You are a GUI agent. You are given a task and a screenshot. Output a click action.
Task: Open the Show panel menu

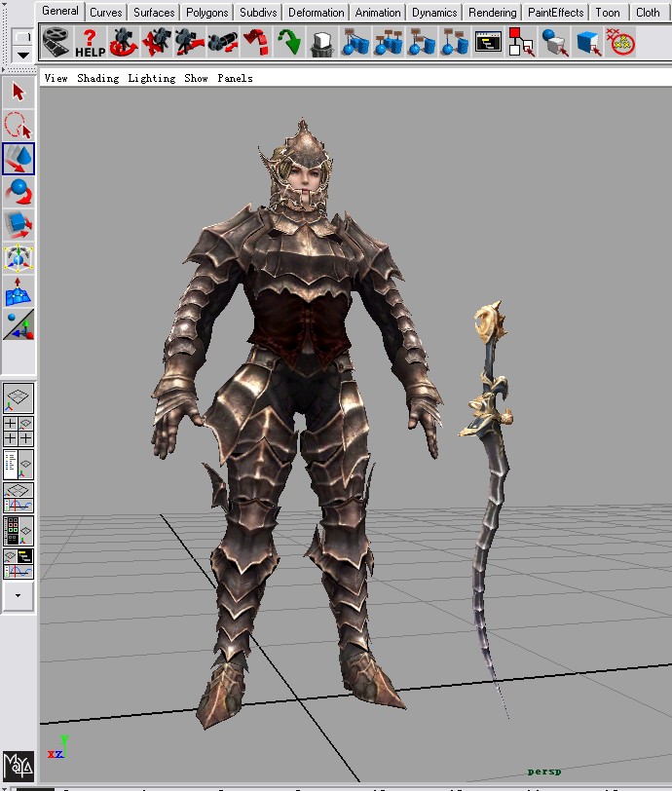point(197,78)
